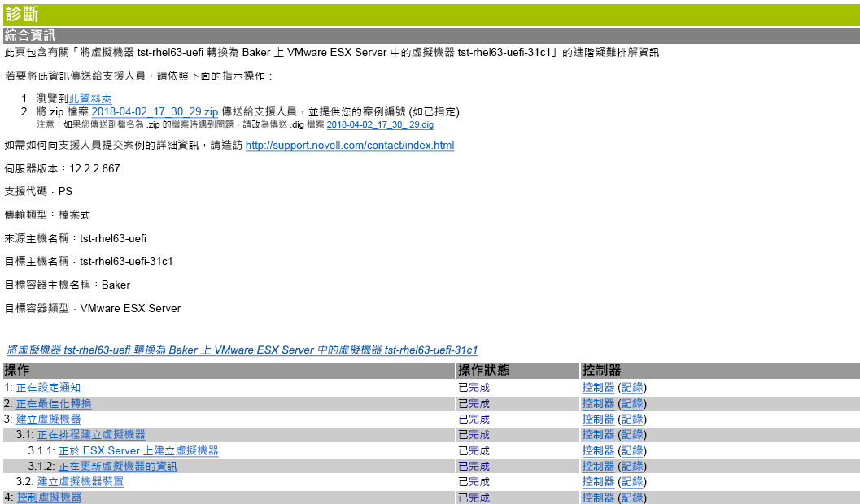
Task: View 記錄 log for 控制虛擬機器 row
Action: (x=632, y=497)
